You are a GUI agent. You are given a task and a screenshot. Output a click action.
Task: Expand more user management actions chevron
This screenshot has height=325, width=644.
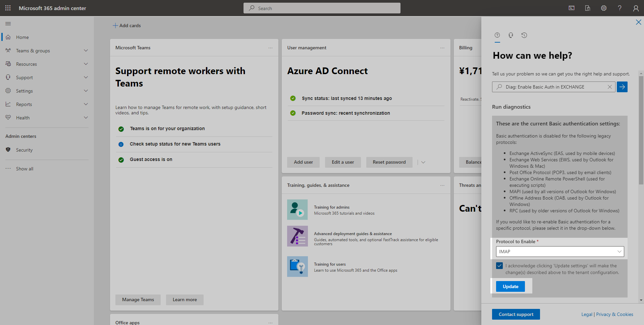[423, 162]
